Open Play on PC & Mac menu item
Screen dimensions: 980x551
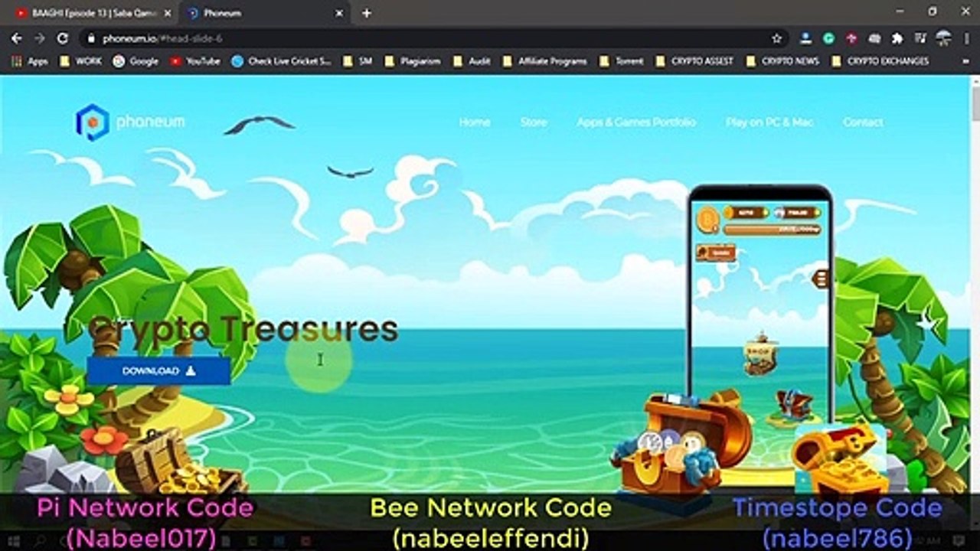point(769,122)
